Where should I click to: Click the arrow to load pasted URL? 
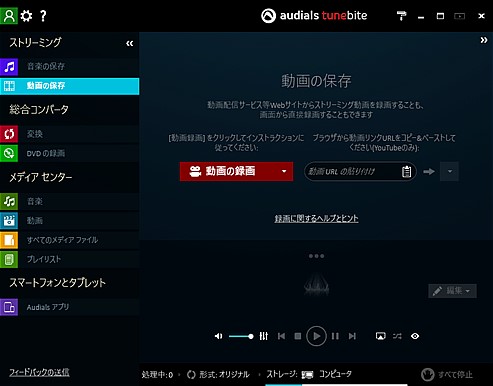[x=429, y=171]
